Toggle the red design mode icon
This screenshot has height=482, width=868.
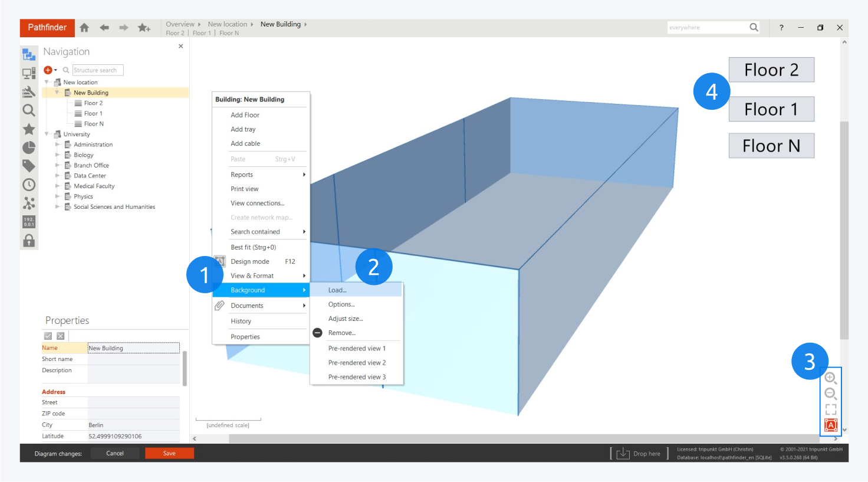(831, 425)
